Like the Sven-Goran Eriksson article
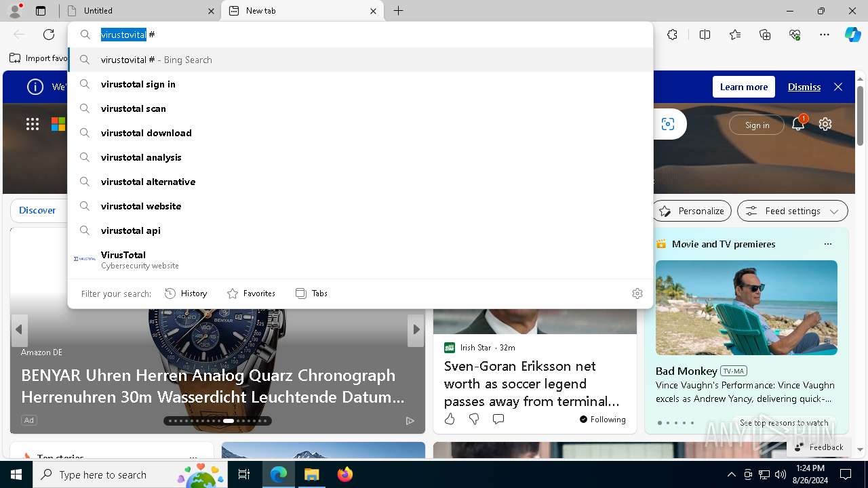Image resolution: width=868 pixels, height=488 pixels. click(x=450, y=419)
